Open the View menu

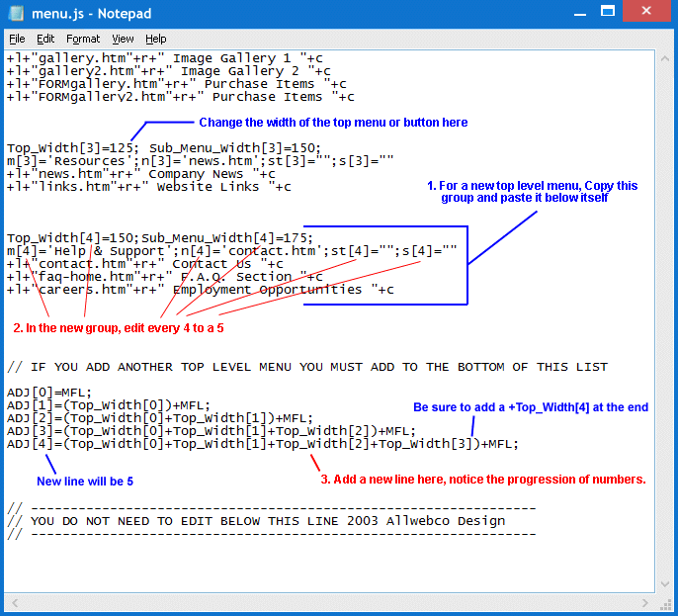(123, 39)
